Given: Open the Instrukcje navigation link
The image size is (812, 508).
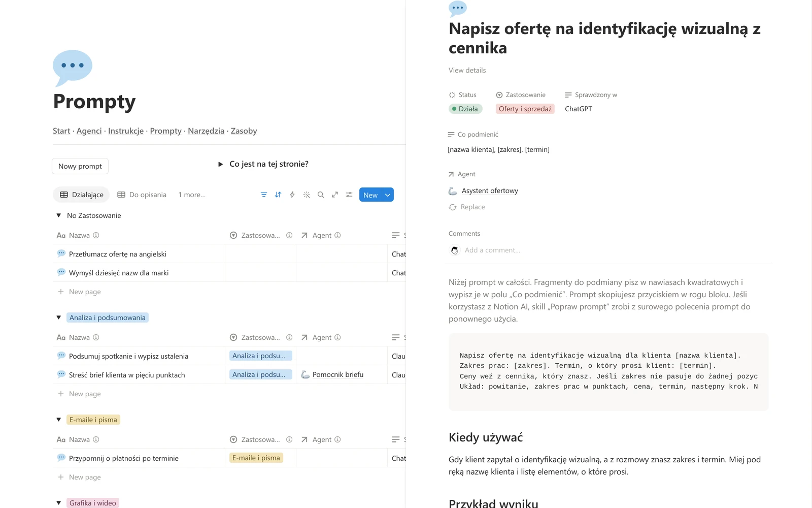Looking at the screenshot, I should (126, 131).
